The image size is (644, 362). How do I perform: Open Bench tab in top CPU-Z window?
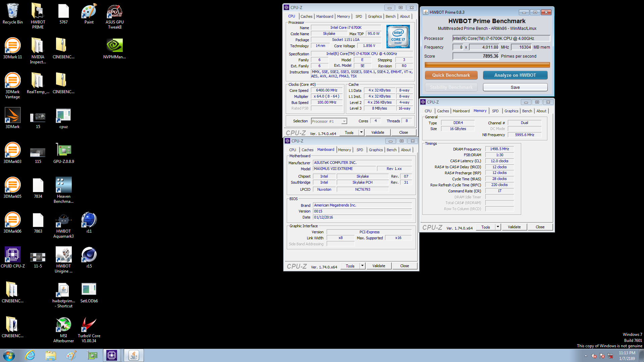[x=390, y=16]
